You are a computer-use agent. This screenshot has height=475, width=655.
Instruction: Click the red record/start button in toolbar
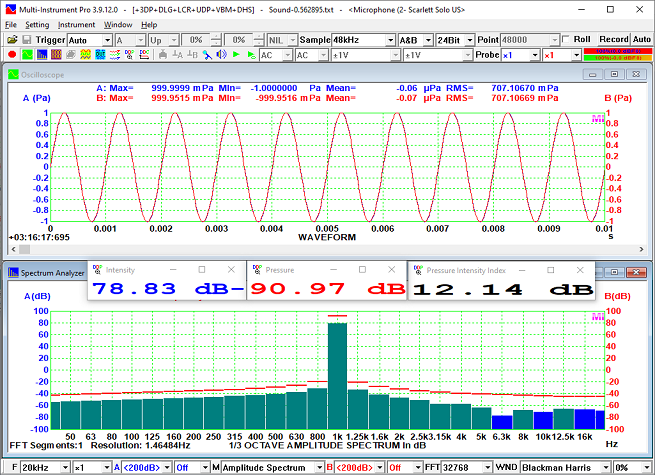click(11, 55)
